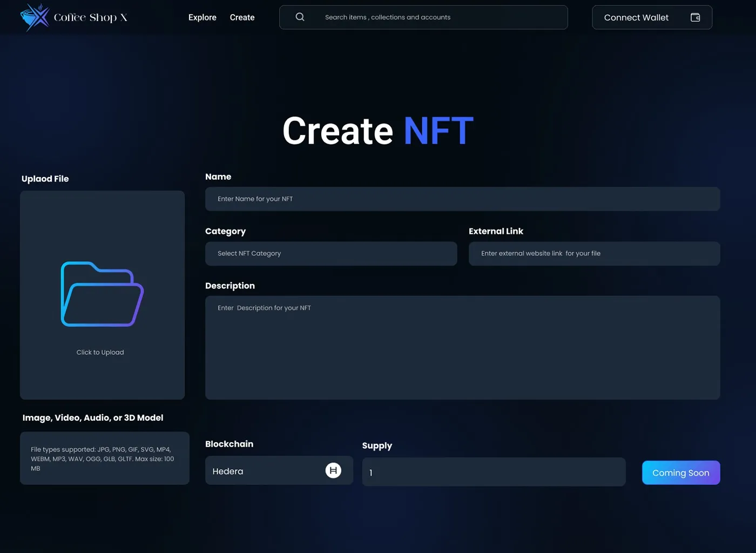The height and width of the screenshot is (553, 756).
Task: Focus the Description text area
Action: [462, 347]
